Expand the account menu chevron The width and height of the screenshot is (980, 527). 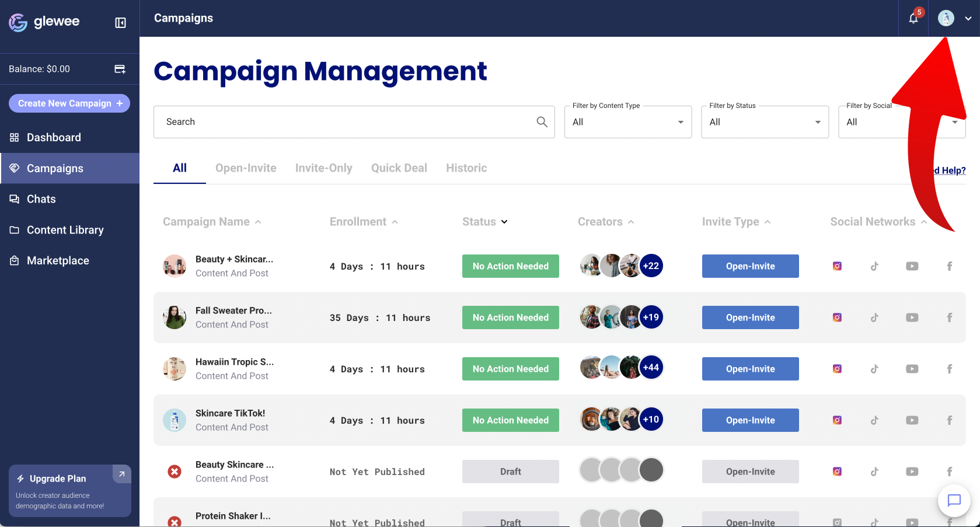pyautogui.click(x=968, y=19)
